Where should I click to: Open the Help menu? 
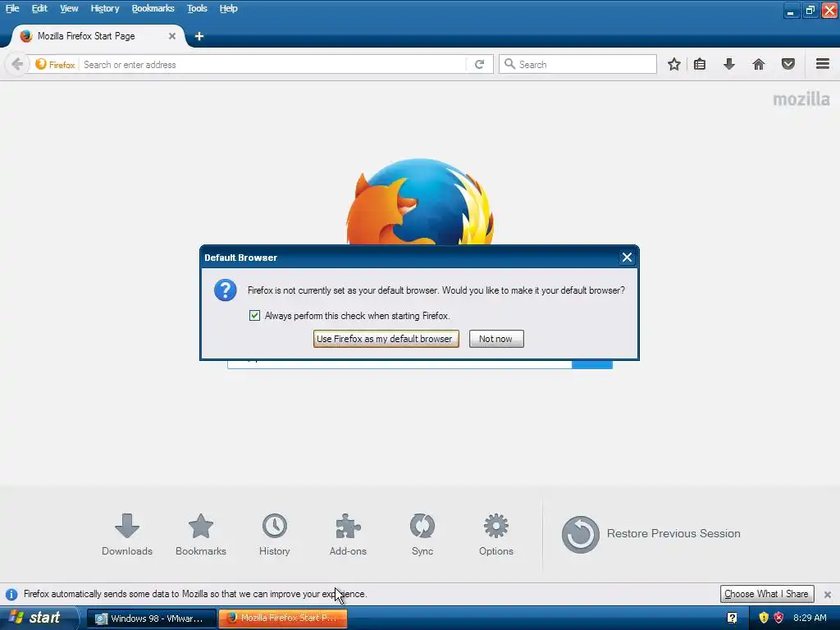[228, 8]
